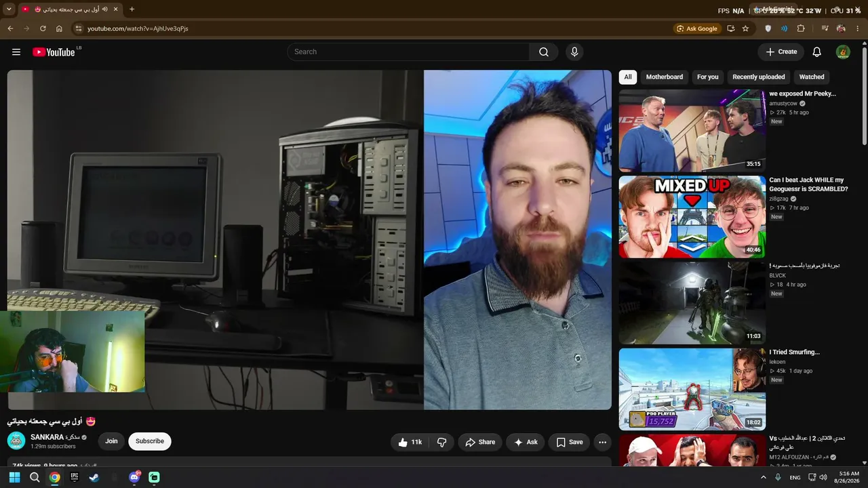This screenshot has height=488, width=868.
Task: Open the Chrome profile avatar
Action: click(x=841, y=28)
